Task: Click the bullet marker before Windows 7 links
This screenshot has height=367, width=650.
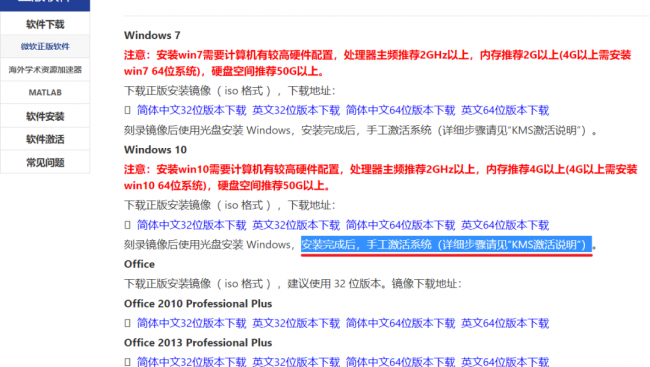Action: tap(128, 110)
